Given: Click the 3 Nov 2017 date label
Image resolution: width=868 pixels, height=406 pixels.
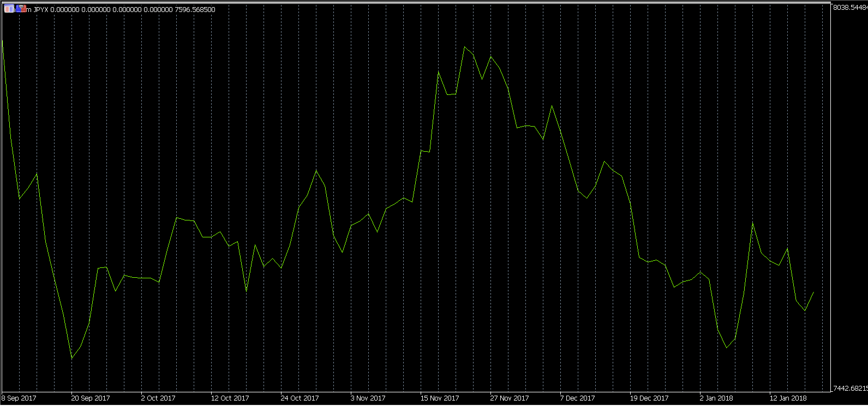Looking at the screenshot, I should tap(369, 398).
